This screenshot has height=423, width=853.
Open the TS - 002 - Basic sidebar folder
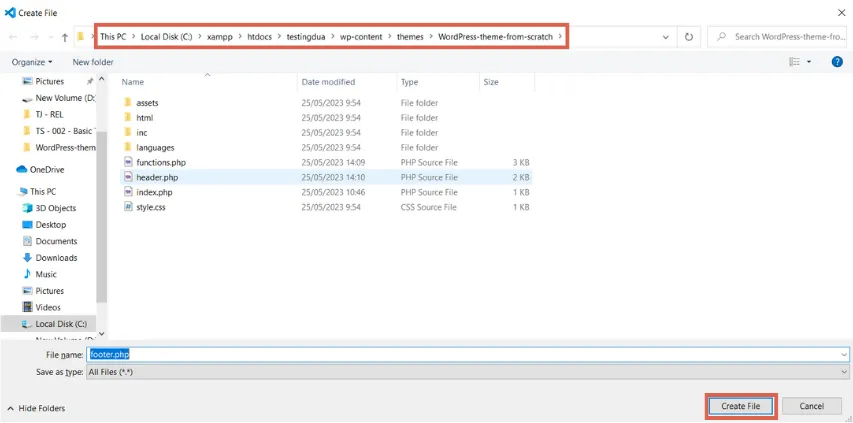[59, 131]
